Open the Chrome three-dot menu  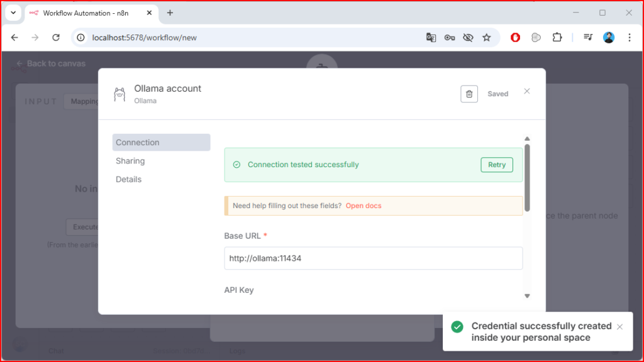point(630,38)
